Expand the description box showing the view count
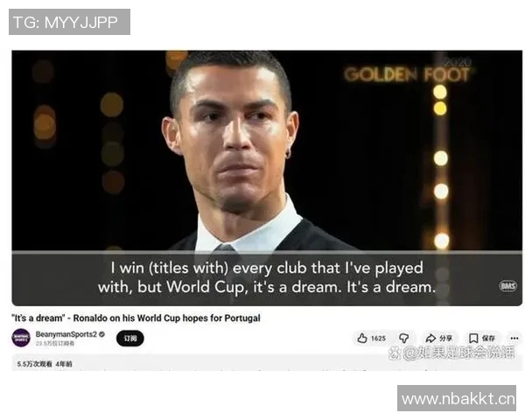Screen dimensions: 525x420 pyautogui.click(x=267, y=363)
